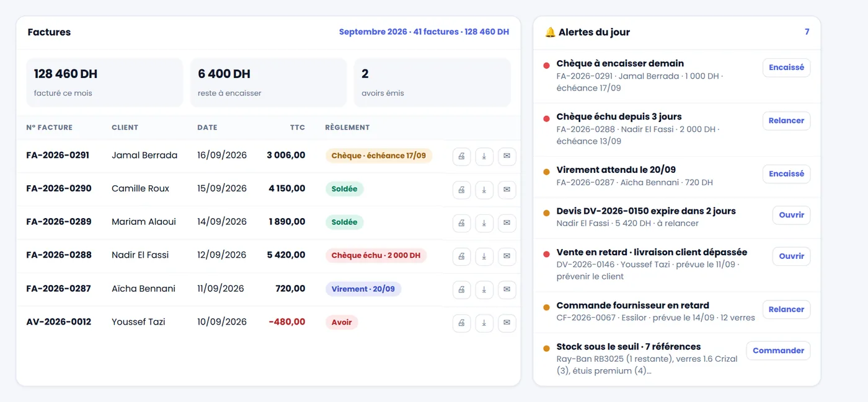Image resolution: width=868 pixels, height=402 pixels.
Task: Click the 'Chèque échu · 2 000 DH' badge
Action: [376, 255]
